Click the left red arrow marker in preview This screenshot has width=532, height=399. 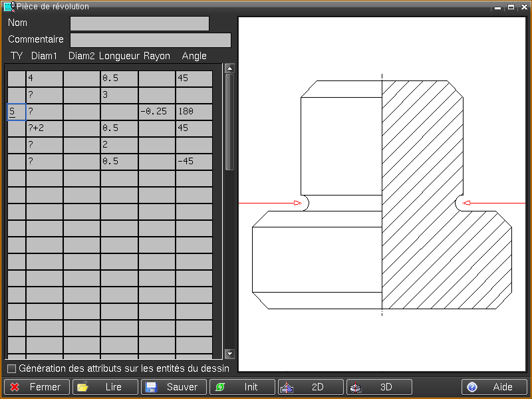(297, 203)
